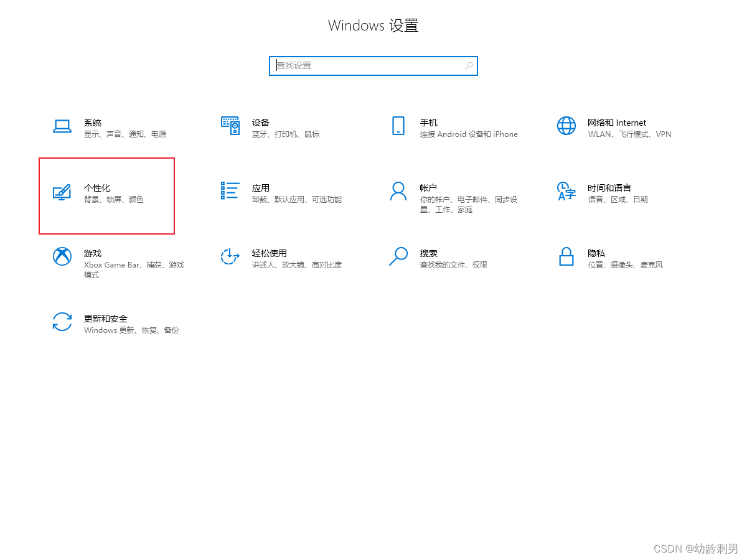
Task: Select the 帐户 category title
Action: (x=429, y=188)
